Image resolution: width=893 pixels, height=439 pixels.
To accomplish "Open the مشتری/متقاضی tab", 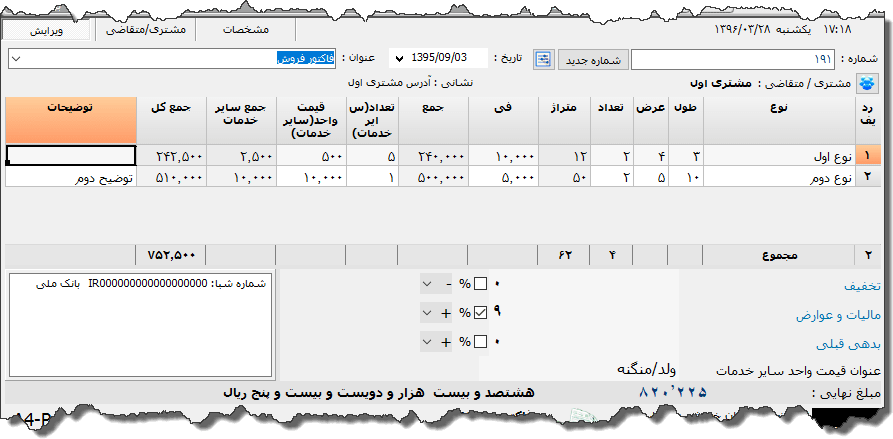I will pyautogui.click(x=145, y=30).
